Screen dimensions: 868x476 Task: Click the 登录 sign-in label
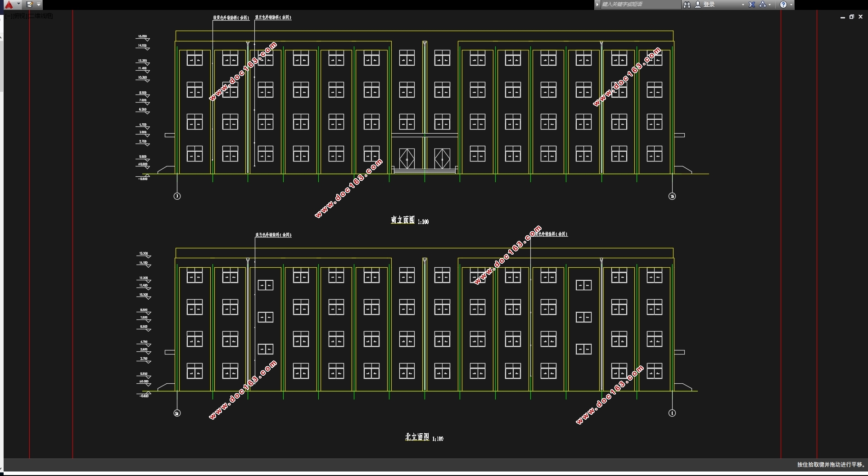709,4
